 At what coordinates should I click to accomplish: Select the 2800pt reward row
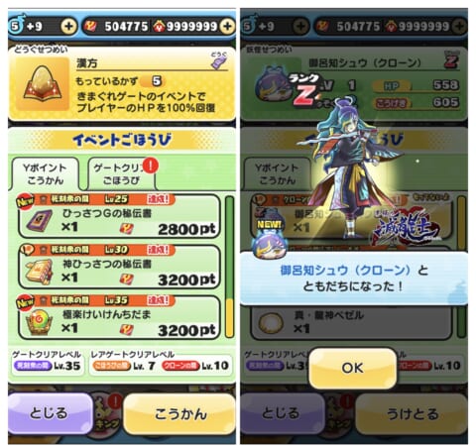tap(119, 217)
